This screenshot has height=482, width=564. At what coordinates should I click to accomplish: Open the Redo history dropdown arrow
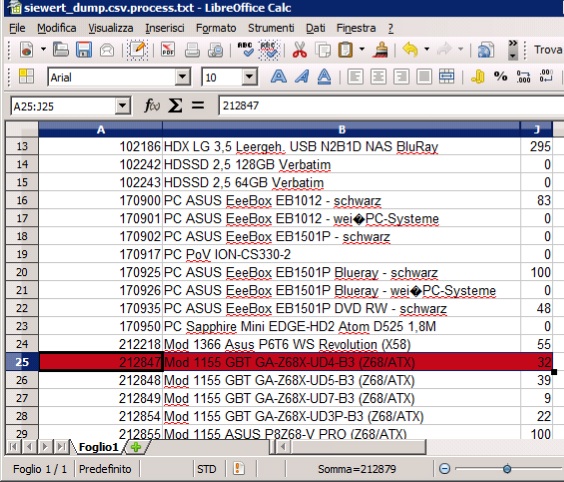460,49
